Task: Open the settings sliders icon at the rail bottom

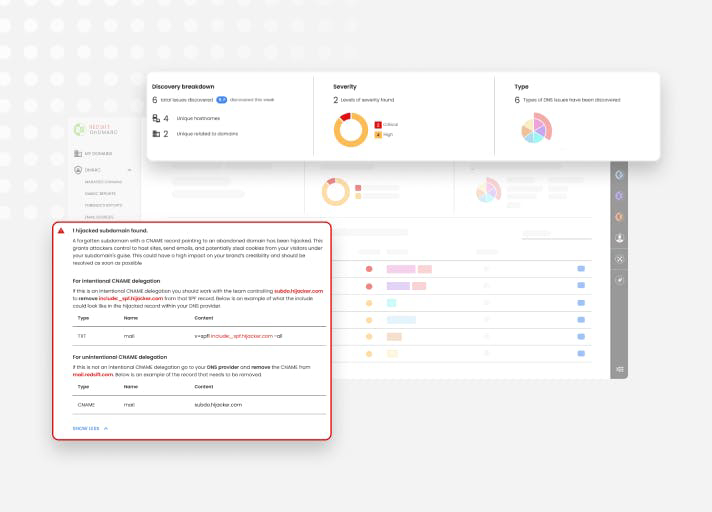Action: (620, 369)
